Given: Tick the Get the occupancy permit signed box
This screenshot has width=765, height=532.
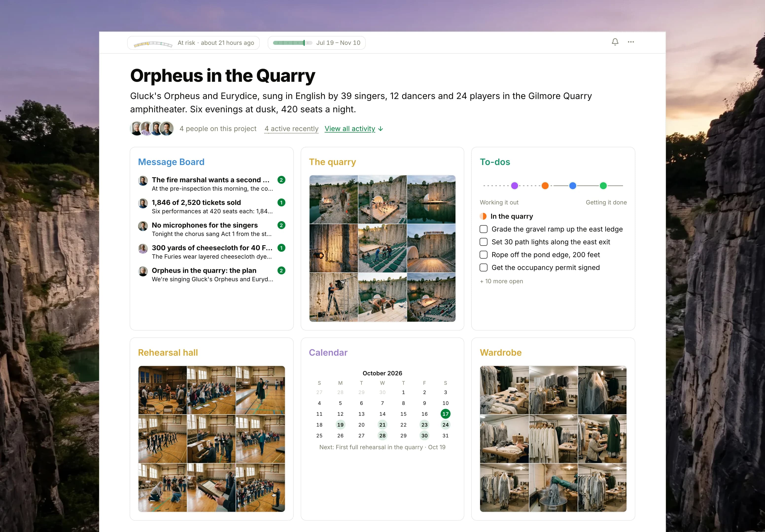Looking at the screenshot, I should [484, 267].
